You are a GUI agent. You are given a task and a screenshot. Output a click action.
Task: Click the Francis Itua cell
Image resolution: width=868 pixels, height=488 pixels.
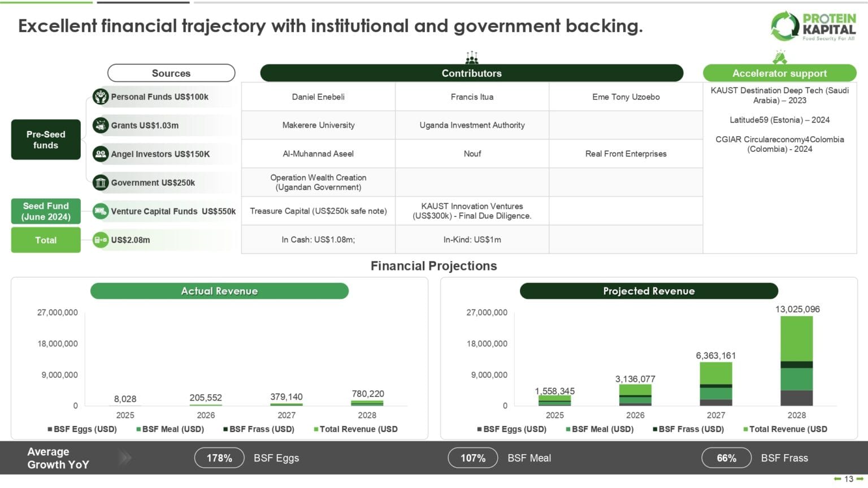coord(472,97)
